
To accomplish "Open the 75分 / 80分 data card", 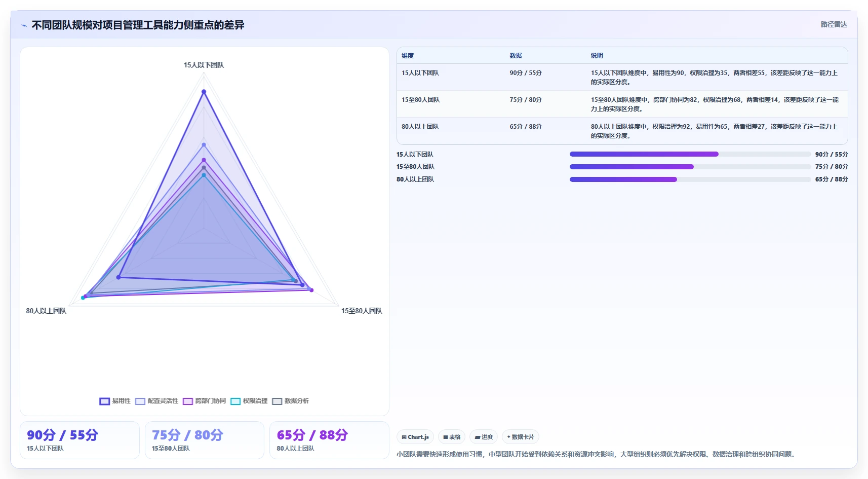I will click(205, 440).
